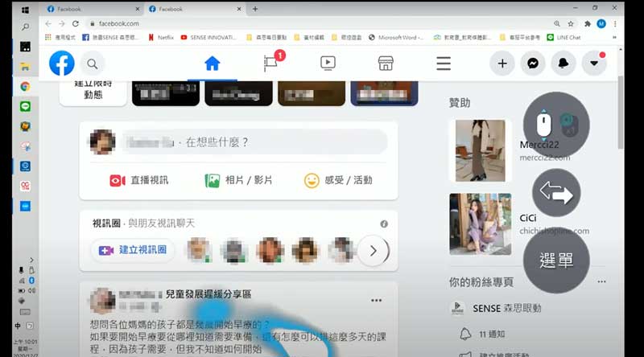The width and height of the screenshot is (644, 357).
Task: Expand the account dropdown arrow
Action: [594, 64]
